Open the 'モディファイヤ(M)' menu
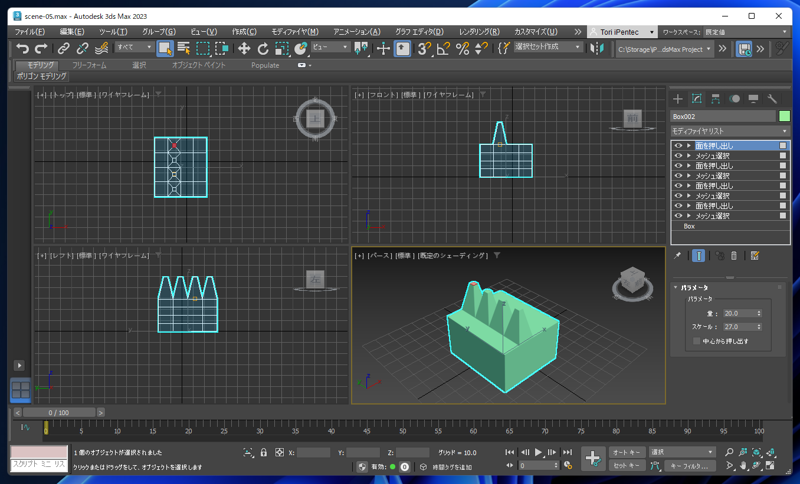This screenshot has height=484, width=800. [x=295, y=32]
